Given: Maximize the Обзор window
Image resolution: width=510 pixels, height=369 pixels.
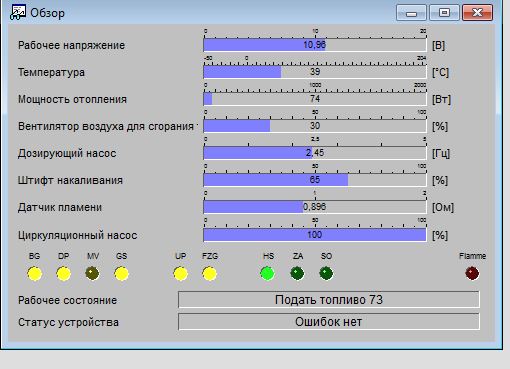Looking at the screenshot, I should [444, 13].
